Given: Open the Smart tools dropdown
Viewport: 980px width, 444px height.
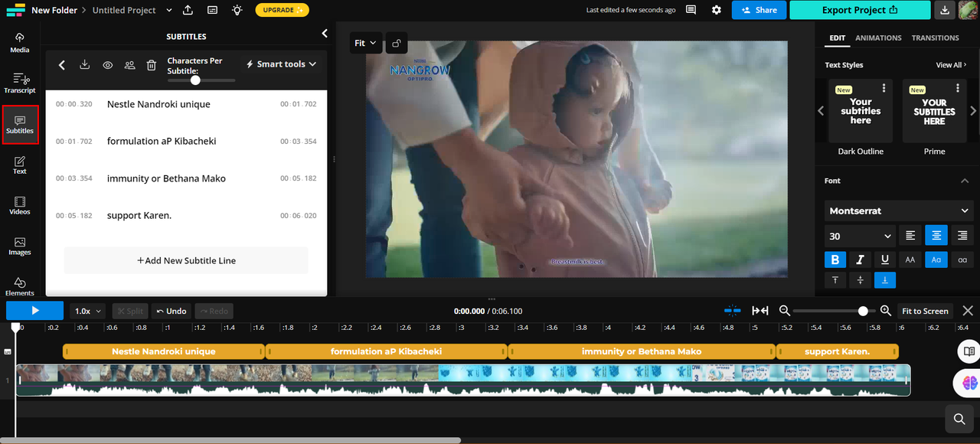Looking at the screenshot, I should click(x=281, y=64).
